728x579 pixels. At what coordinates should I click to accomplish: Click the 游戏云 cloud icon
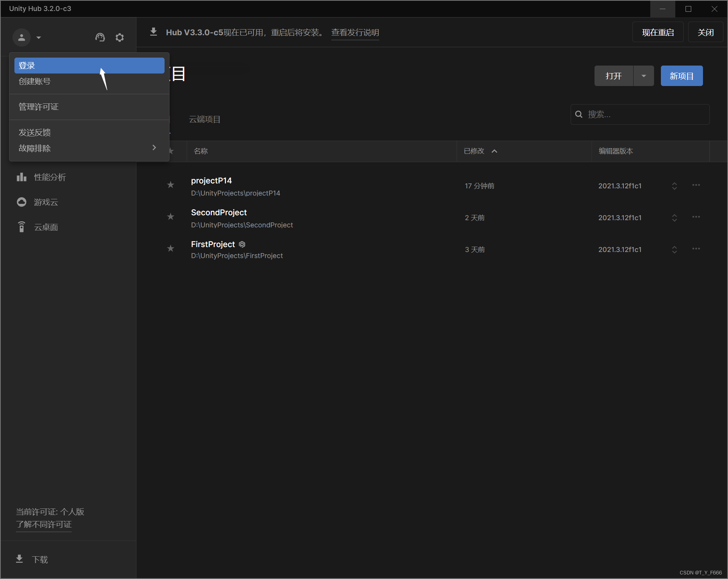pos(22,202)
